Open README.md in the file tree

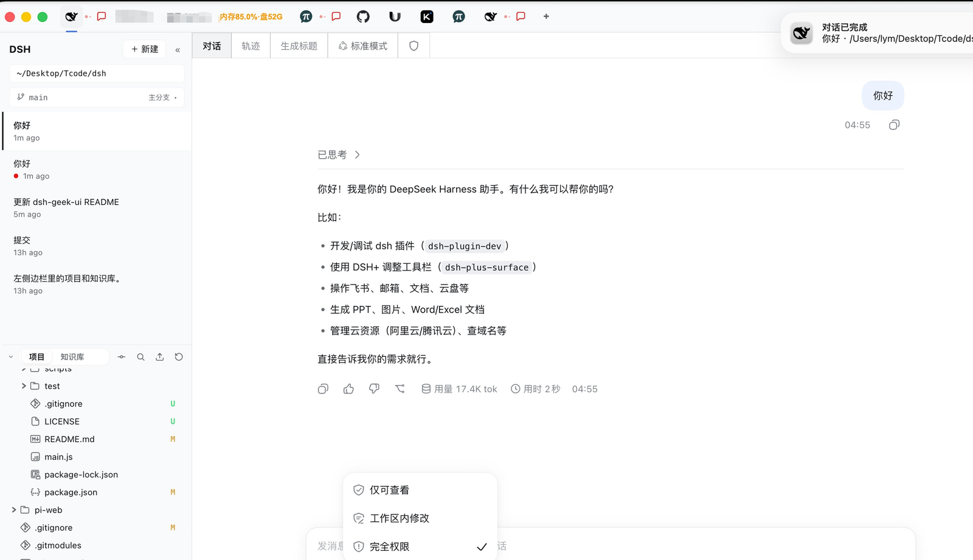point(69,439)
